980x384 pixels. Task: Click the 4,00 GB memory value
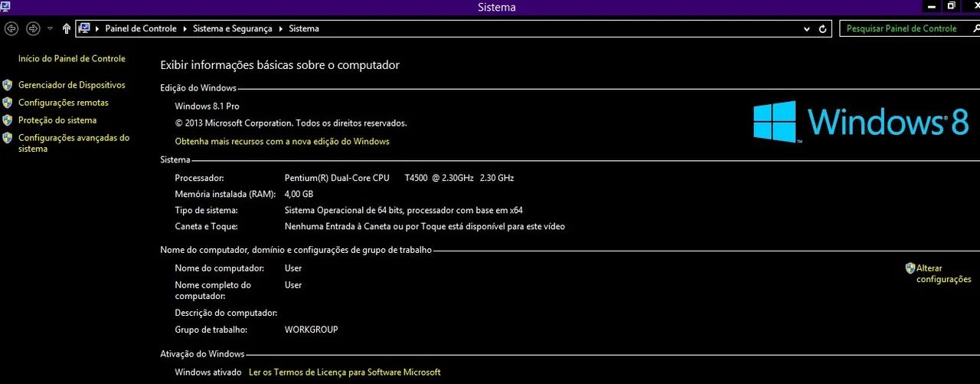[x=299, y=195]
